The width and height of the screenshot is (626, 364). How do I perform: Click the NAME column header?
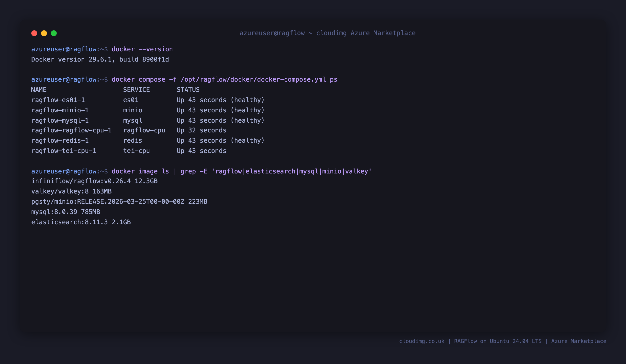(39, 90)
